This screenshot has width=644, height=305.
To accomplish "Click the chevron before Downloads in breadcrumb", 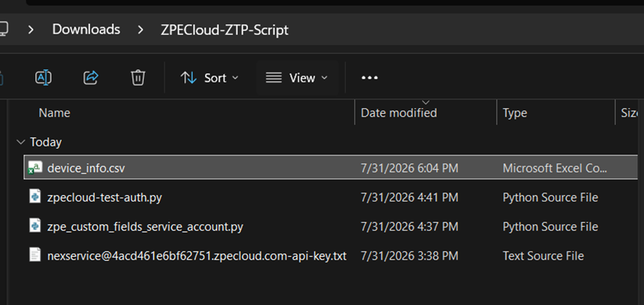I will [30, 30].
